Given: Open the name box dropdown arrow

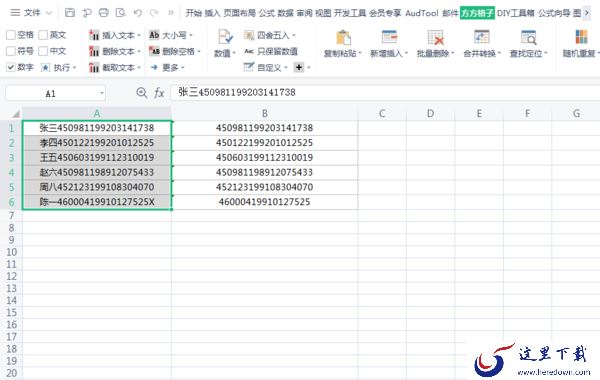Looking at the screenshot, I should [101, 93].
